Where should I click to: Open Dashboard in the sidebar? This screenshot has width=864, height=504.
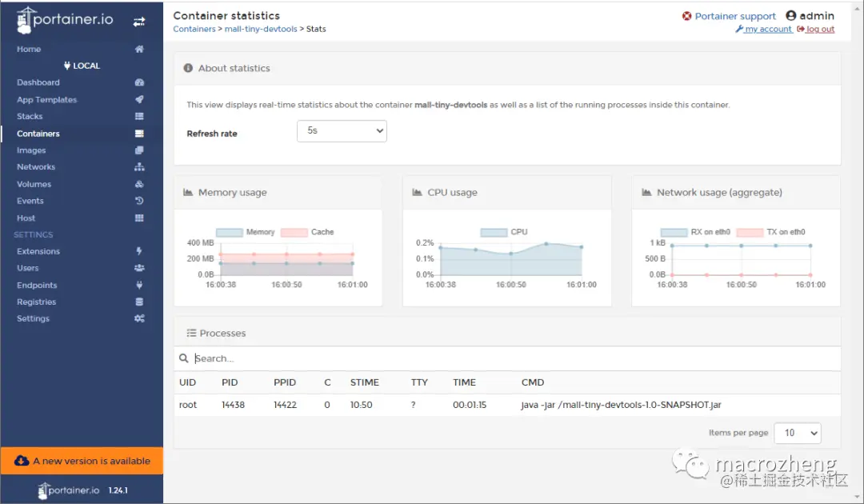(x=38, y=82)
